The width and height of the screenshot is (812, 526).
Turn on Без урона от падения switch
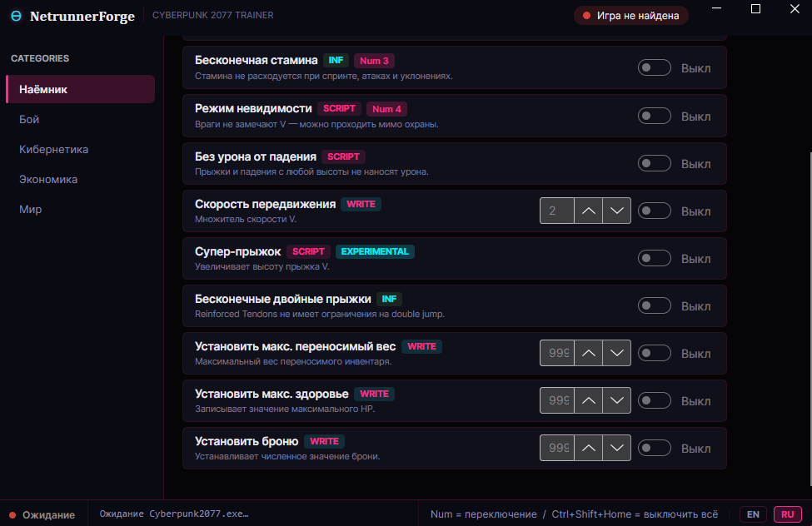654,164
